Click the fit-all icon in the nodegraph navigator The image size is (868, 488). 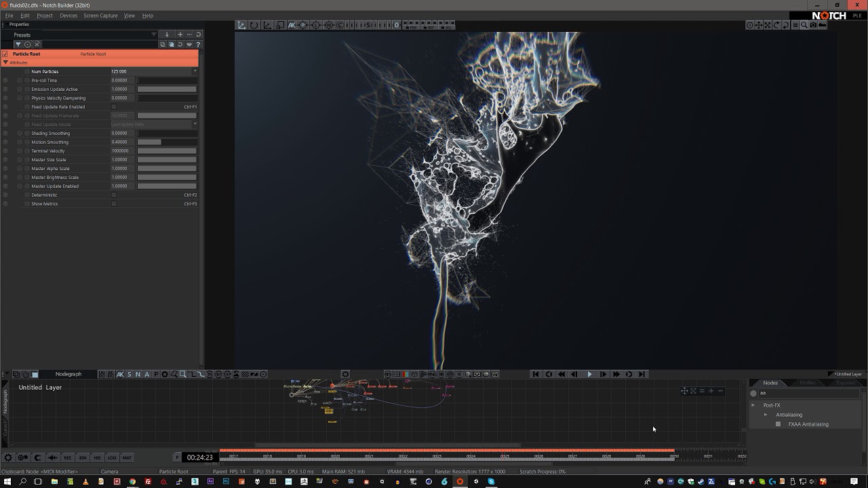(693, 391)
